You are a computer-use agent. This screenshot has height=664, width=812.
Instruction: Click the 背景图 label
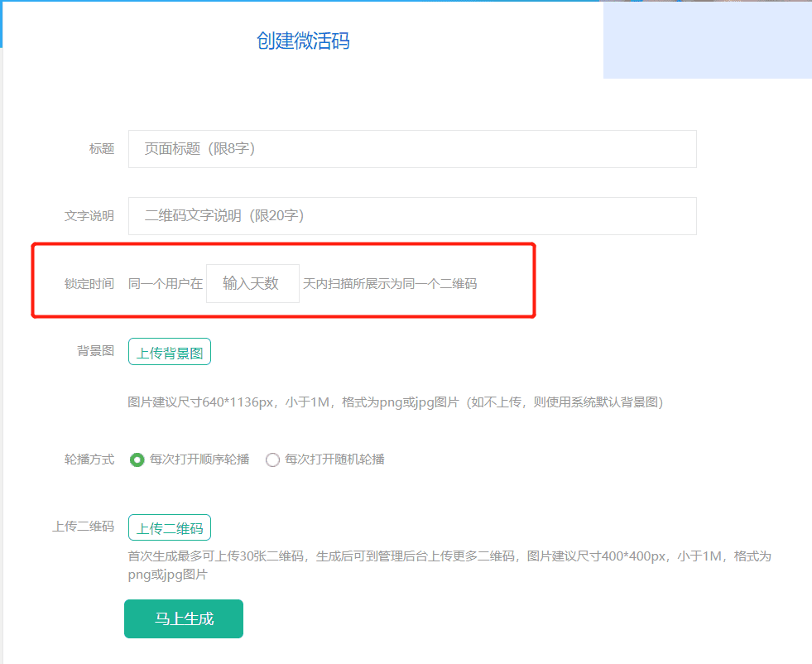(95, 351)
